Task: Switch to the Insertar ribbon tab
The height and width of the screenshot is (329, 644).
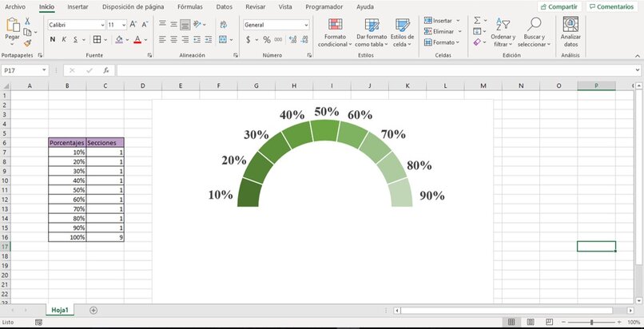Action: (x=78, y=6)
